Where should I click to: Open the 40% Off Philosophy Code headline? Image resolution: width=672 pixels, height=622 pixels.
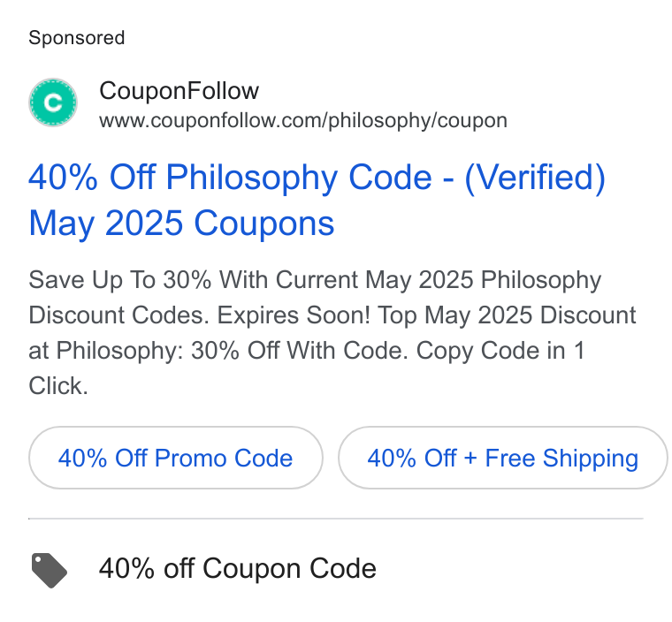tap(317, 200)
